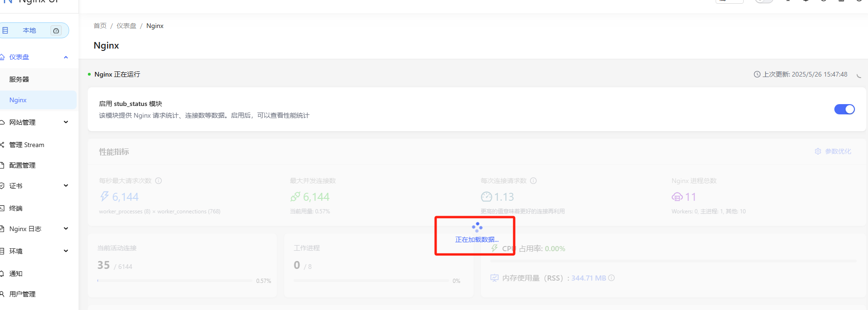Viewport: 868px width, 310px height.
Task: Click the CPU 占用率 progress bar
Action: pyautogui.click(x=673, y=261)
